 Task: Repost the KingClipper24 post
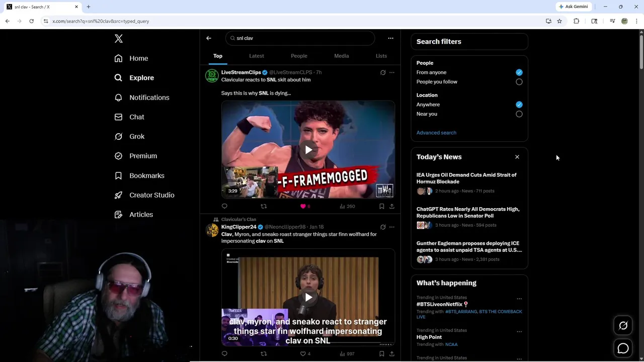(x=264, y=354)
